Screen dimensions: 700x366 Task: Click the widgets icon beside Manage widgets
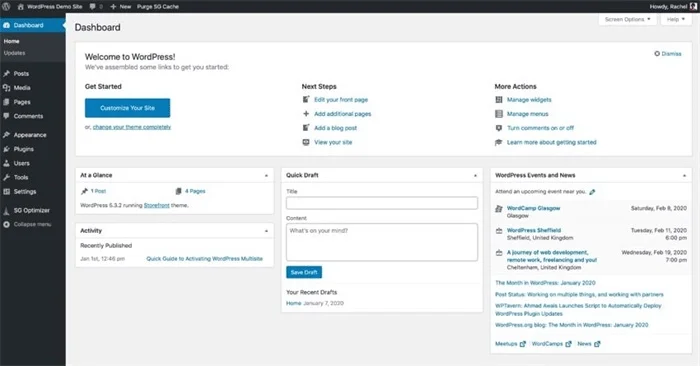tap(499, 100)
